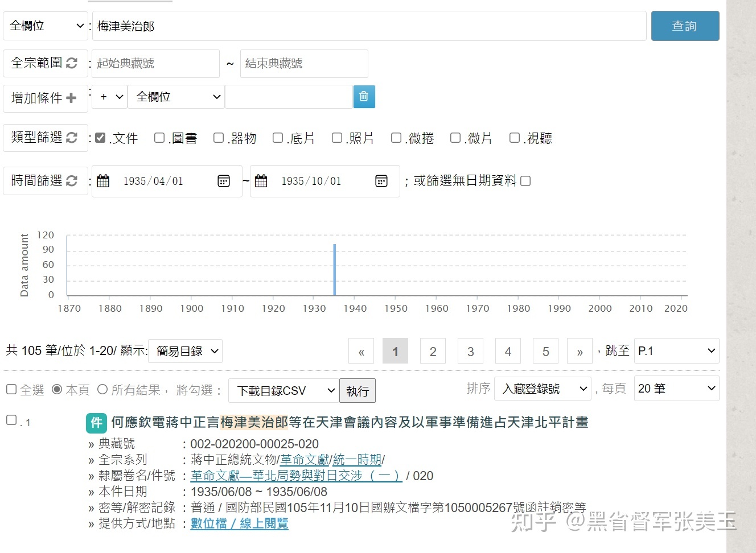The width and height of the screenshot is (756, 553).
Task: Click the trash icon to delete condition
Action: pos(364,97)
